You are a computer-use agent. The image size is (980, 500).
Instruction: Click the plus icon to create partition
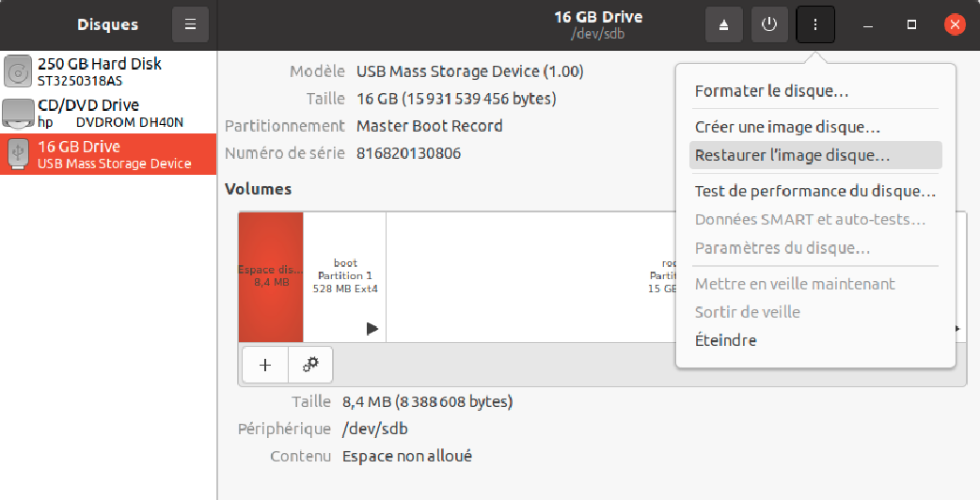coord(265,365)
